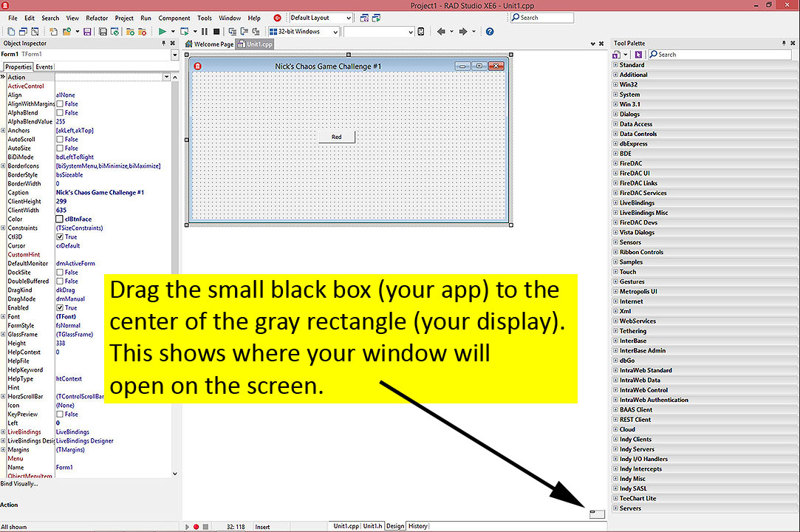Viewport: 800px width, 532px height.
Task: Toggle the DockSite checkbox
Action: pyautogui.click(x=60, y=273)
